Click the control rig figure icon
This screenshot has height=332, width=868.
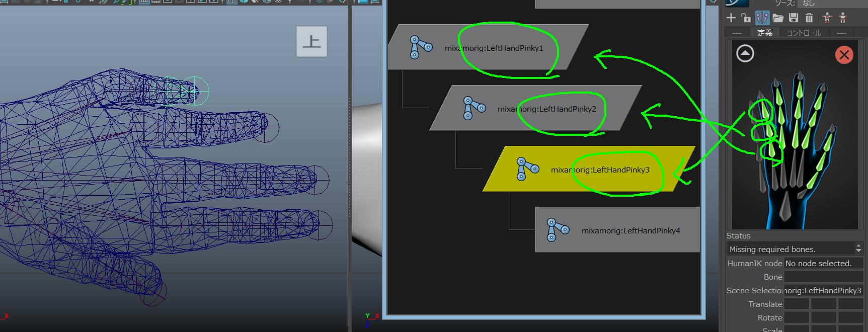point(843,18)
